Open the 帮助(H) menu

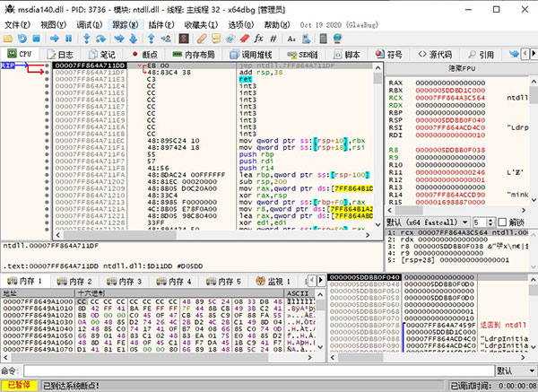pyautogui.click(x=277, y=25)
